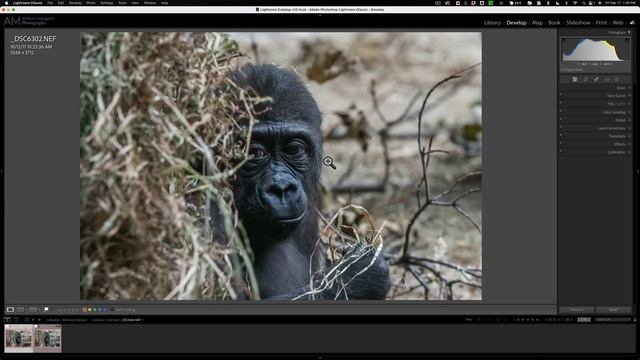Select the Edit sliders tool icon
640x360 pixels.
[575, 79]
